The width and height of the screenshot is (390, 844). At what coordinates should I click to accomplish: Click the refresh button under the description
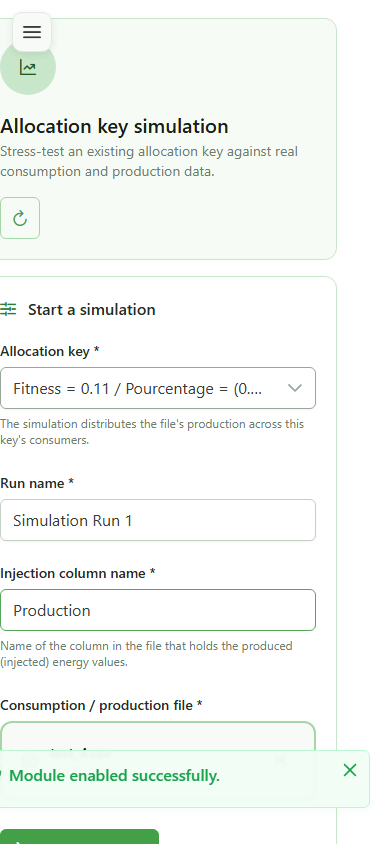(x=20, y=218)
